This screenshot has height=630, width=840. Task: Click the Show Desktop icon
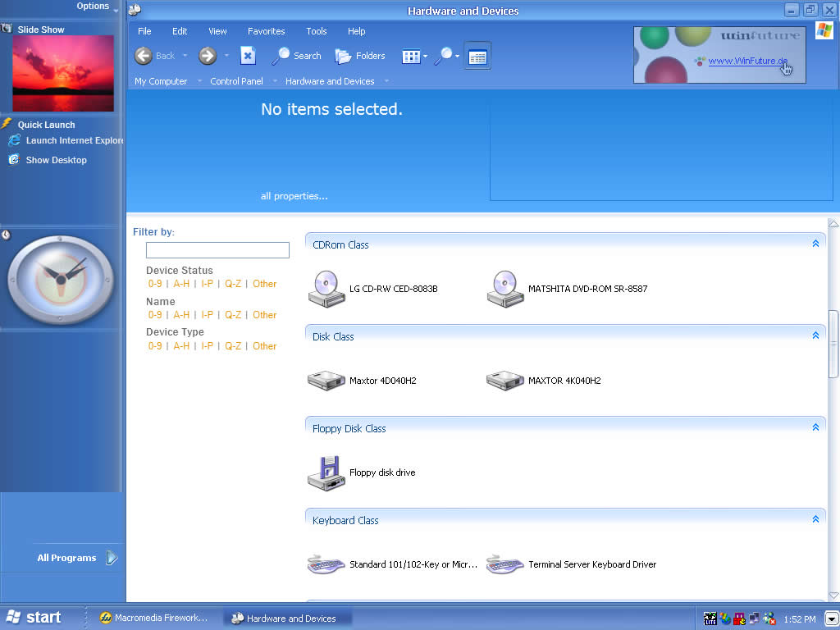(15, 160)
